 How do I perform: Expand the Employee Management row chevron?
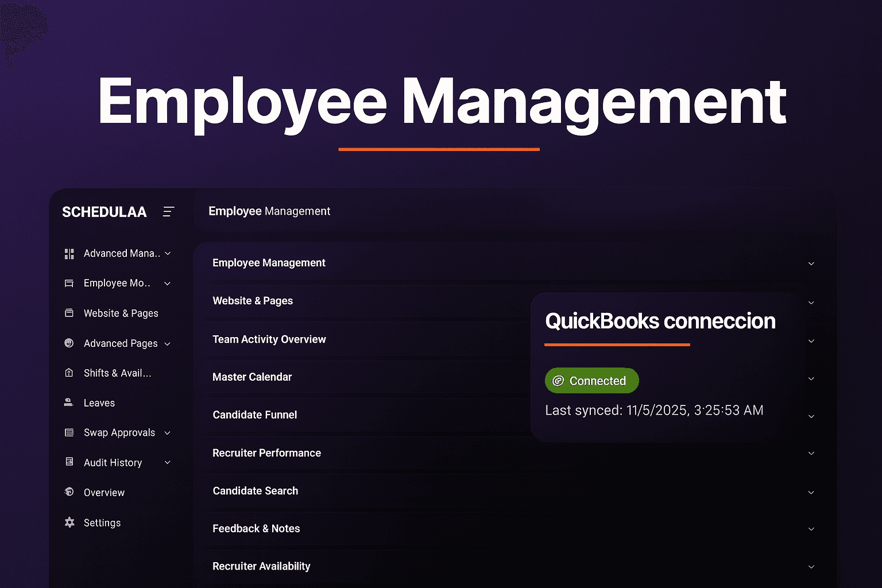click(x=811, y=264)
